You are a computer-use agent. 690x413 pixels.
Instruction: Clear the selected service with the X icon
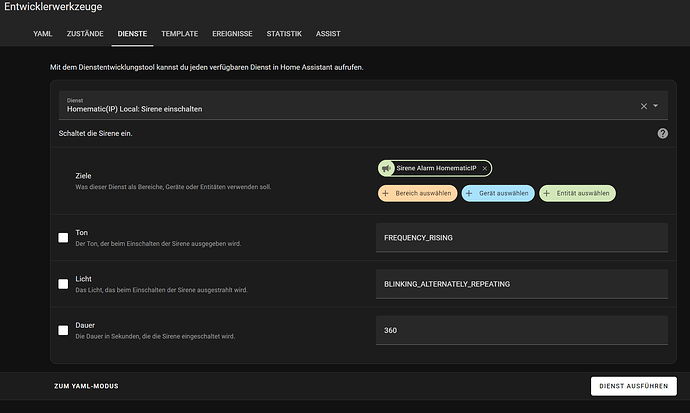(x=644, y=106)
